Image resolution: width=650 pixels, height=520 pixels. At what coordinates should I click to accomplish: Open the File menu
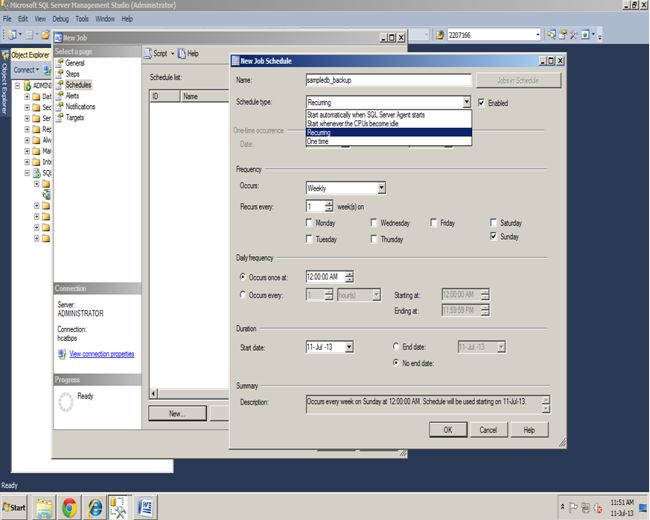[7, 19]
